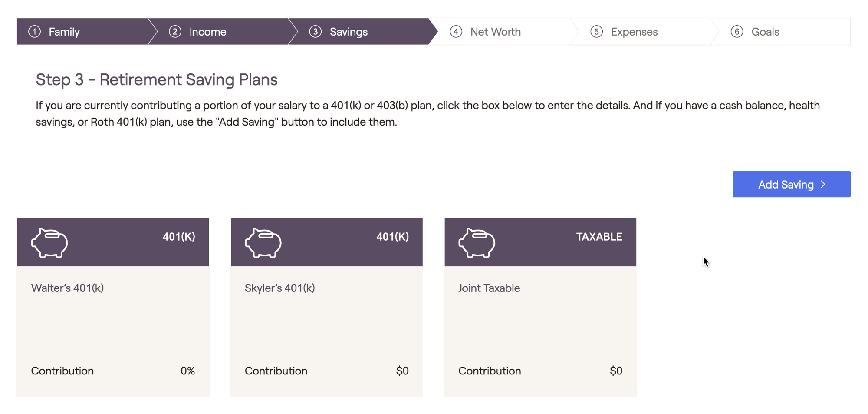Click the piggy bank icon on Walter's 401(k) card
The height and width of the screenshot is (414, 868).
pyautogui.click(x=49, y=242)
